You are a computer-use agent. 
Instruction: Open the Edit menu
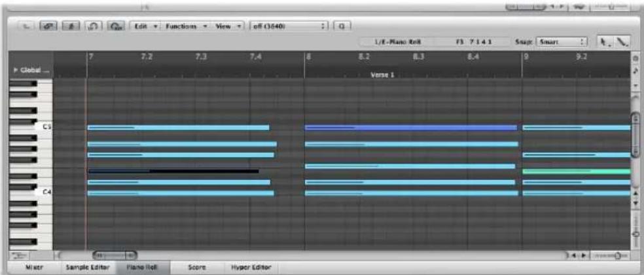pyautogui.click(x=144, y=26)
